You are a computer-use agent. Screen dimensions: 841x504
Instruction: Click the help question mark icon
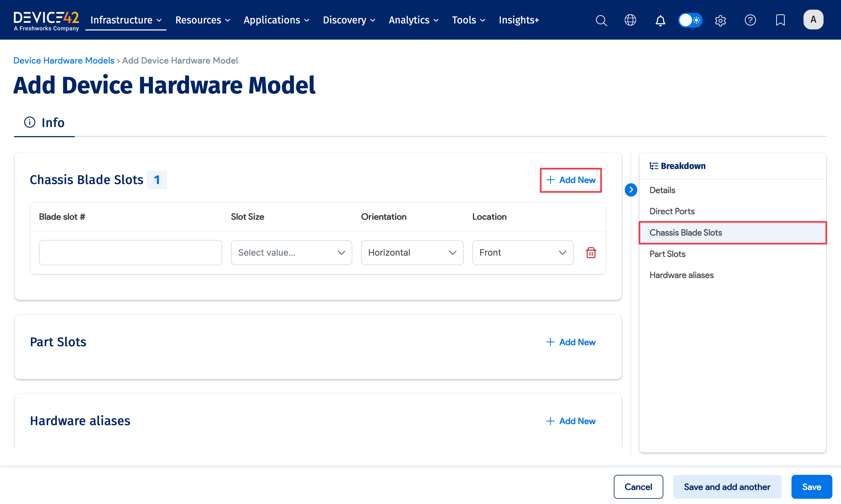[750, 20]
